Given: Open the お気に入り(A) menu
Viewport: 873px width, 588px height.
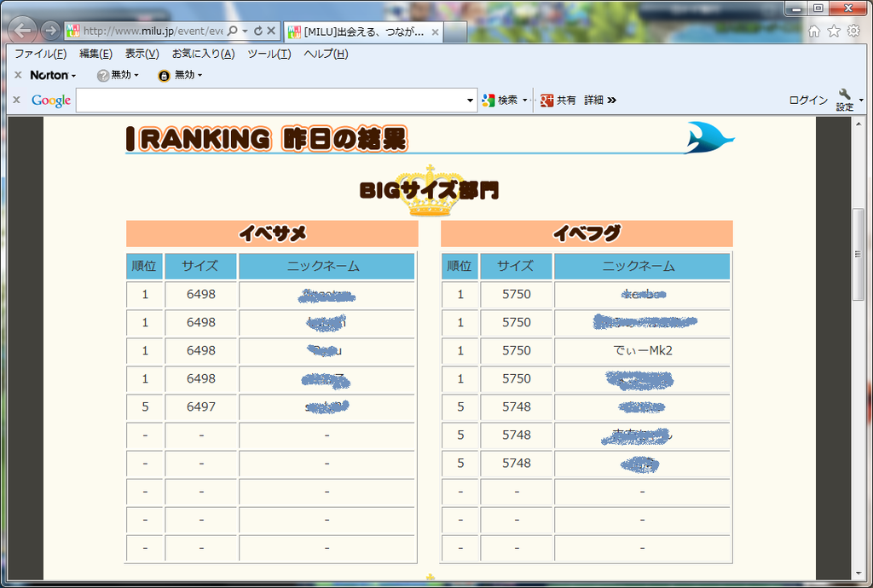Looking at the screenshot, I should tap(203, 54).
